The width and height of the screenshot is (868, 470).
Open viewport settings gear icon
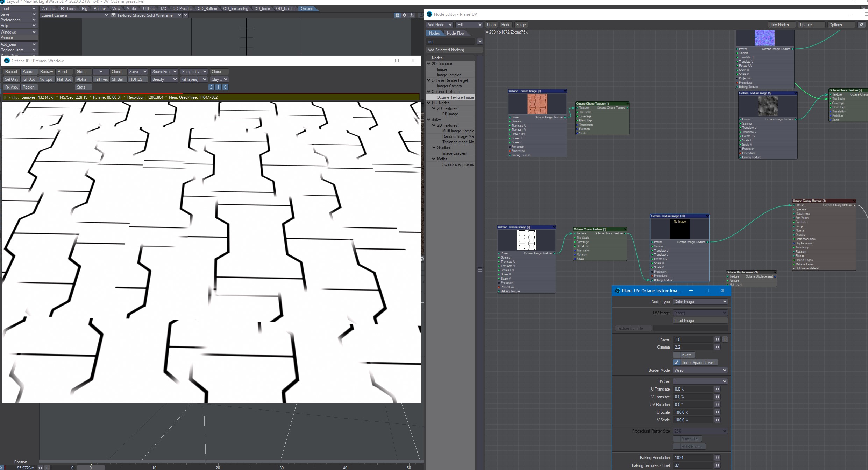pyautogui.click(x=404, y=15)
